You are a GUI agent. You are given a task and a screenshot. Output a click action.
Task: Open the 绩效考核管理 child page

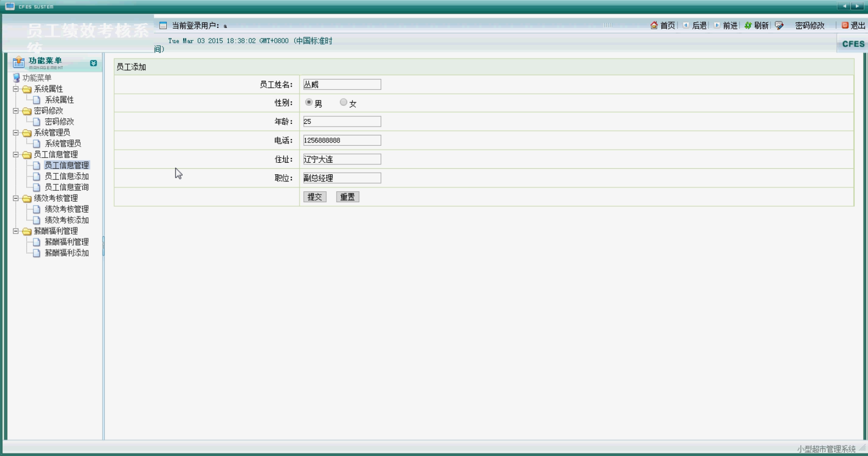click(x=66, y=209)
